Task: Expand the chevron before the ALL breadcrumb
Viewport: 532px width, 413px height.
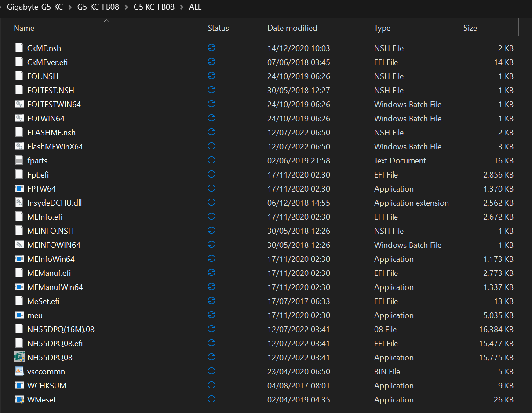Action: (182, 7)
